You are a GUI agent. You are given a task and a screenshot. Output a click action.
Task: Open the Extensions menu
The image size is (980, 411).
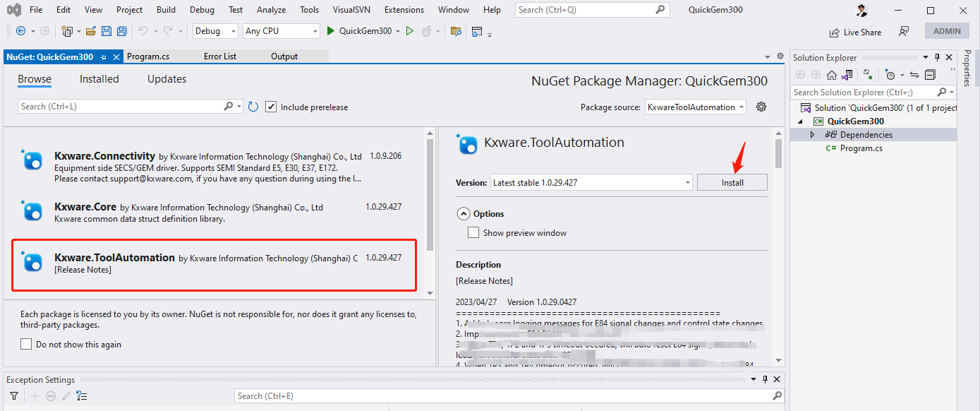pyautogui.click(x=404, y=10)
